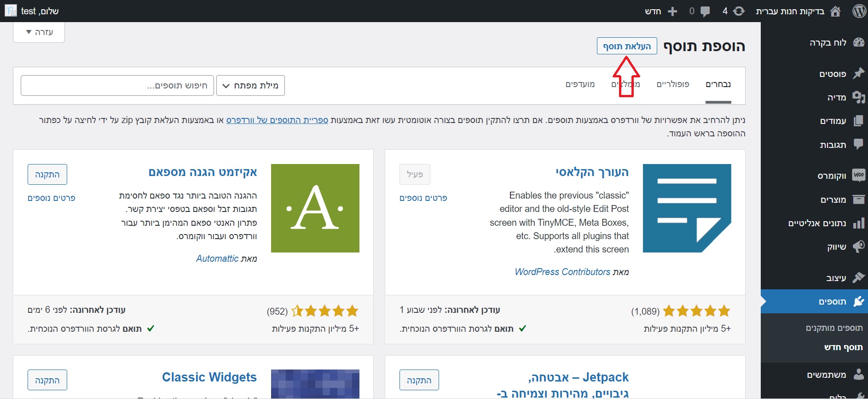868x399 pixels.
Task: Open the user account menu 'שלום, test'
Action: (32, 11)
